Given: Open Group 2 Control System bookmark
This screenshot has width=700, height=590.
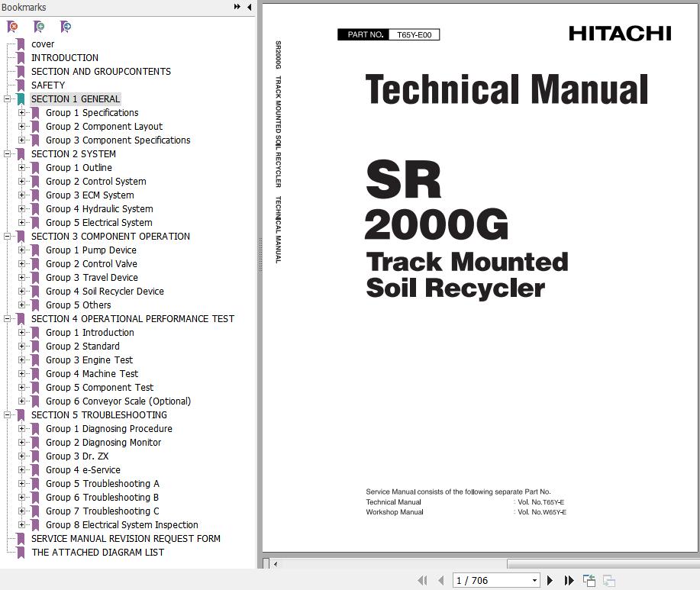Looking at the screenshot, I should pos(96,182).
